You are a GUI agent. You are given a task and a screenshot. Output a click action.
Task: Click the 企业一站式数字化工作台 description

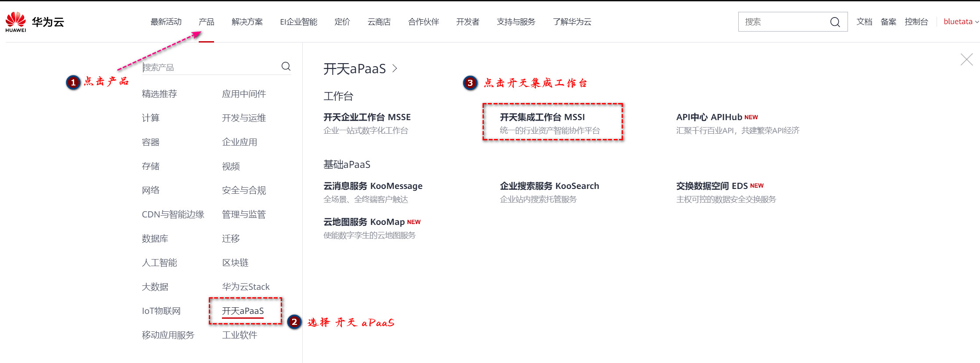pyautogui.click(x=366, y=131)
